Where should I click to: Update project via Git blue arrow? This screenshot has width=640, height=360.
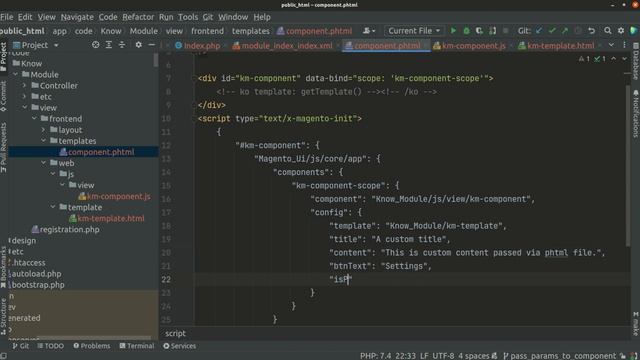click(539, 31)
